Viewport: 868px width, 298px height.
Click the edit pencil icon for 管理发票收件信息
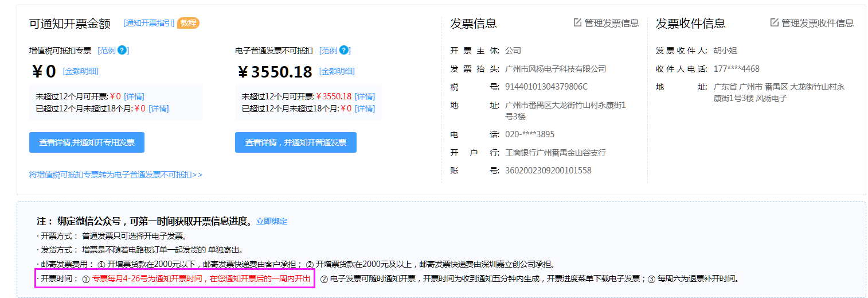pos(774,23)
